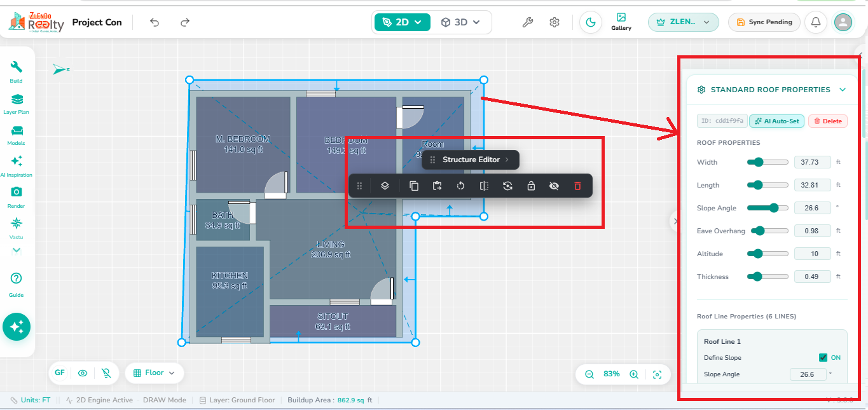Image resolution: width=868 pixels, height=410 pixels.
Task: Expand the Structure Editor chevron
Action: tap(507, 160)
